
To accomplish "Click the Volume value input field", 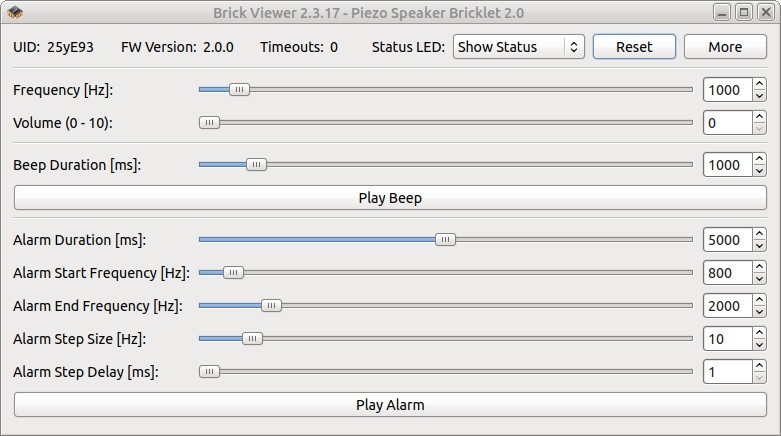I will 727,123.
